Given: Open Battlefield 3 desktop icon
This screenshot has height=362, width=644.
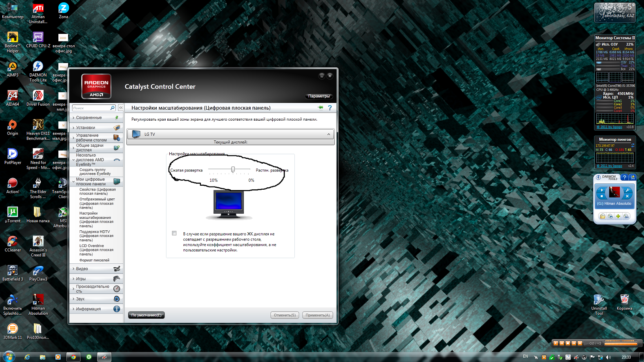Looking at the screenshot, I should pos(13,274).
